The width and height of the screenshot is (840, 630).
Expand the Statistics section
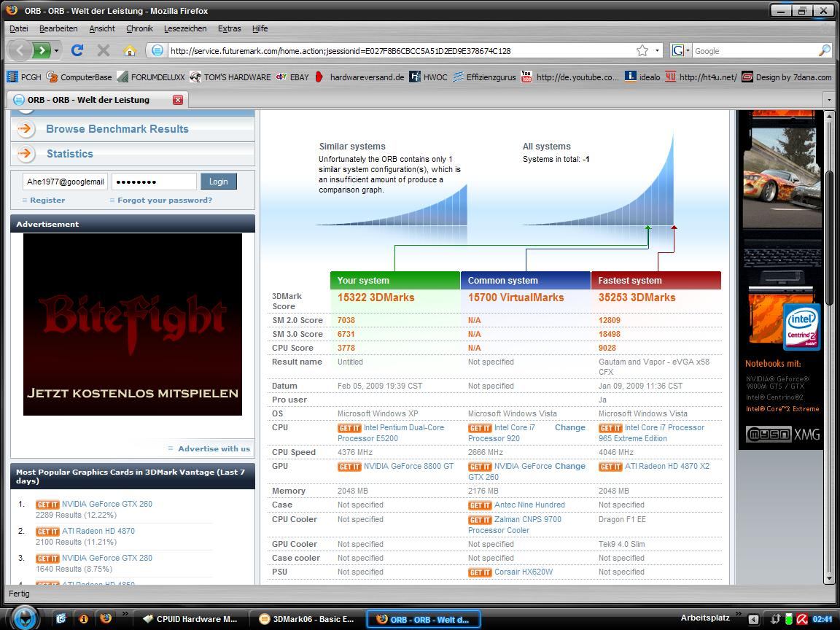pos(132,154)
